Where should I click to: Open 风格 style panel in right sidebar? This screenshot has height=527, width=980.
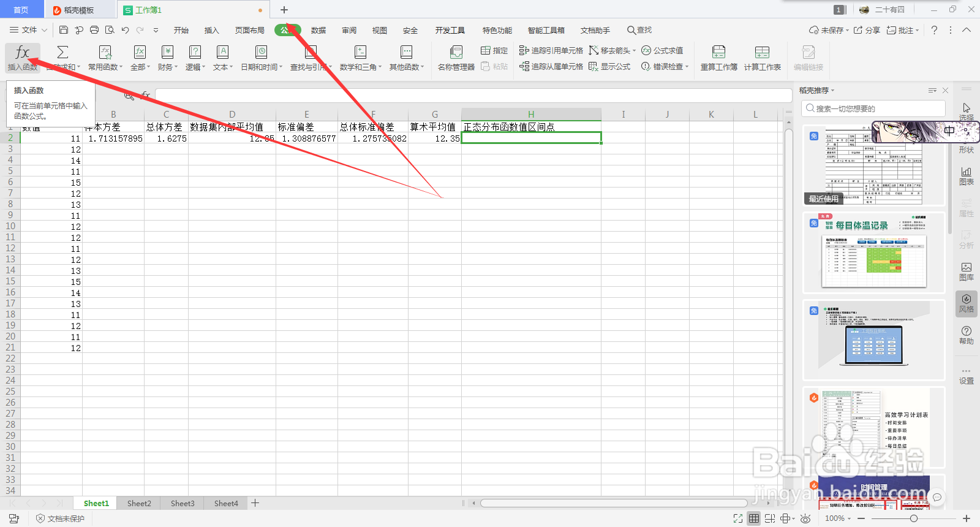[967, 303]
